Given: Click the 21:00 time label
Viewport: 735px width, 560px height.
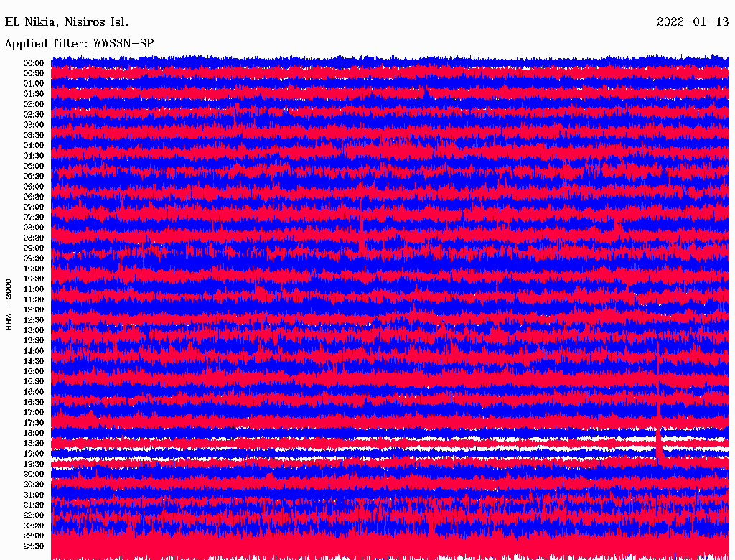Looking at the screenshot, I should tap(34, 495).
